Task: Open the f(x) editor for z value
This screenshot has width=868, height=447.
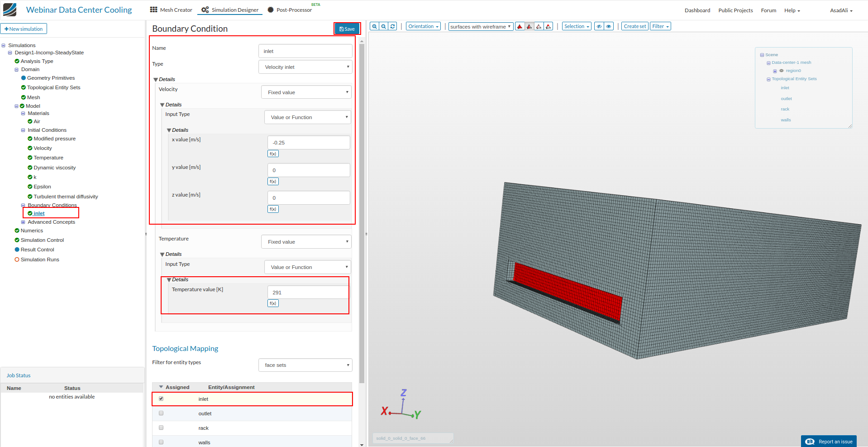Action: point(273,209)
